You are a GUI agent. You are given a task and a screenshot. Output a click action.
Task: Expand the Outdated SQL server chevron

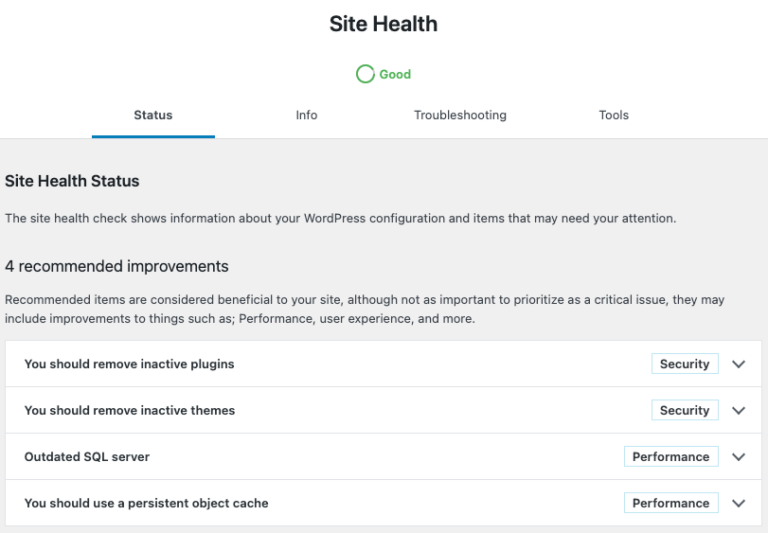pyautogui.click(x=739, y=457)
